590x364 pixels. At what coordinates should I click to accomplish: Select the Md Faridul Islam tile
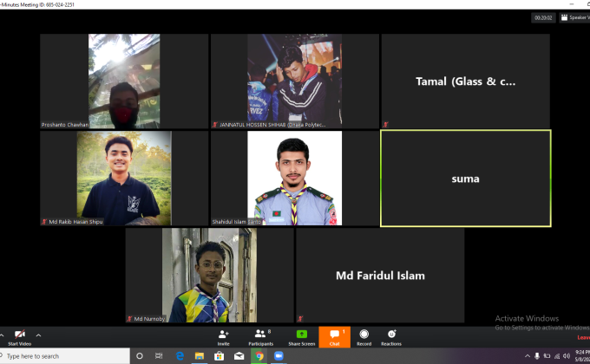(x=380, y=276)
